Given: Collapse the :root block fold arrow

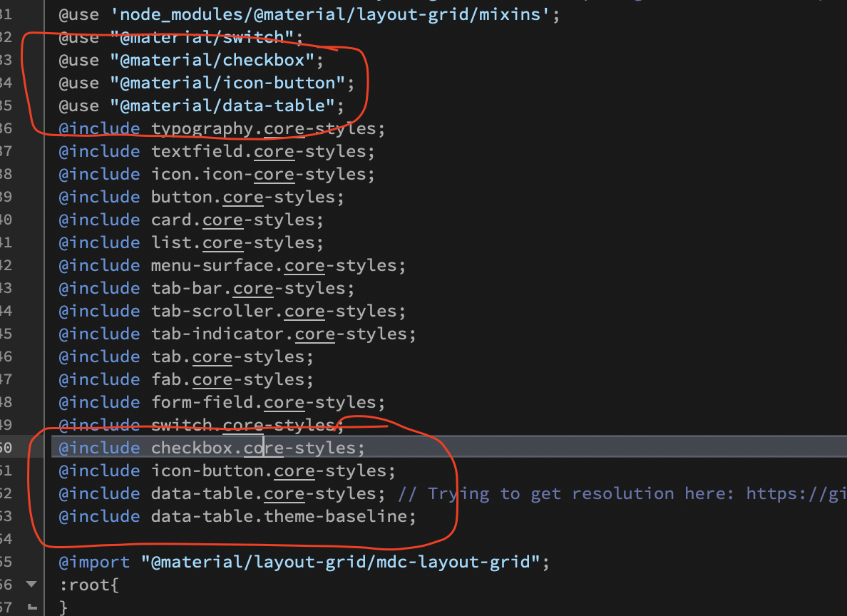Looking at the screenshot, I should [31, 583].
